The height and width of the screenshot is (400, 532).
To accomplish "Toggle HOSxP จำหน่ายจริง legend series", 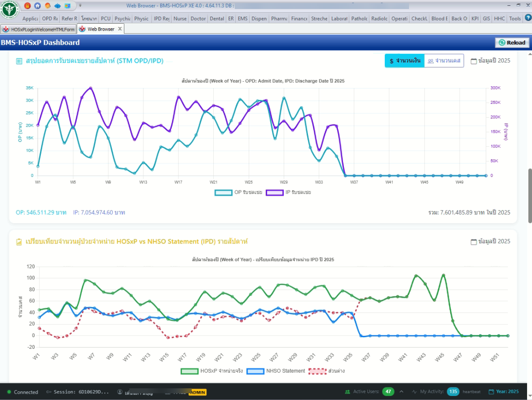I will [212, 371].
